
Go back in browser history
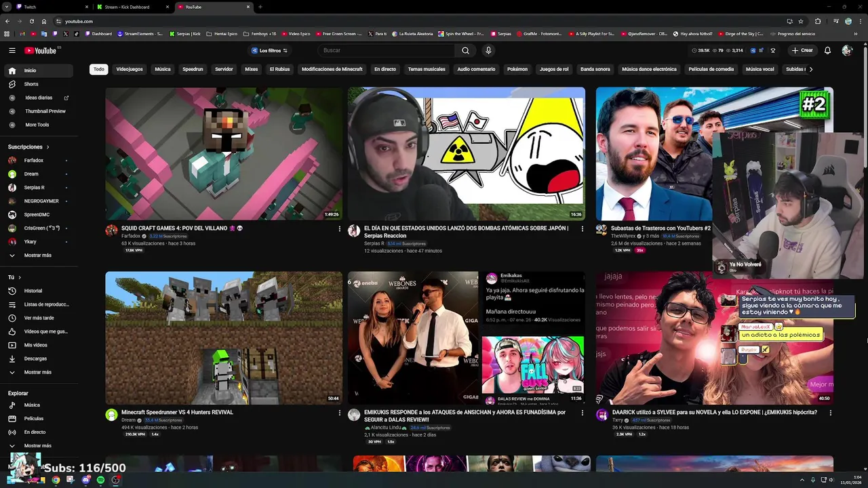click(7, 21)
